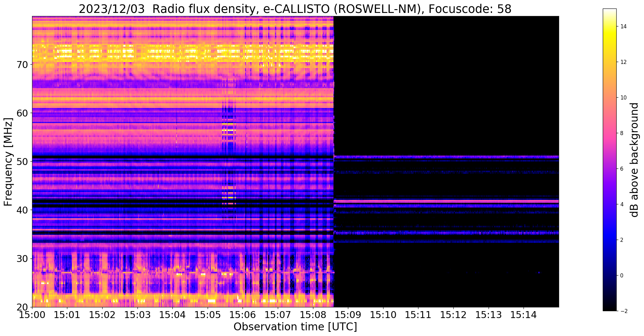Click the 40 MHz frequency tick label
644x336 pixels.
pyautogui.click(x=22, y=210)
